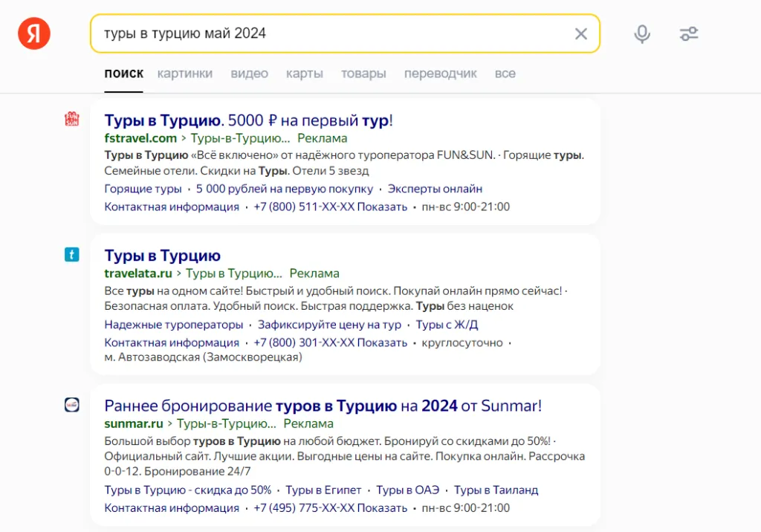This screenshot has width=761, height=532.
Task: Clear the search query with X
Action: pos(580,33)
